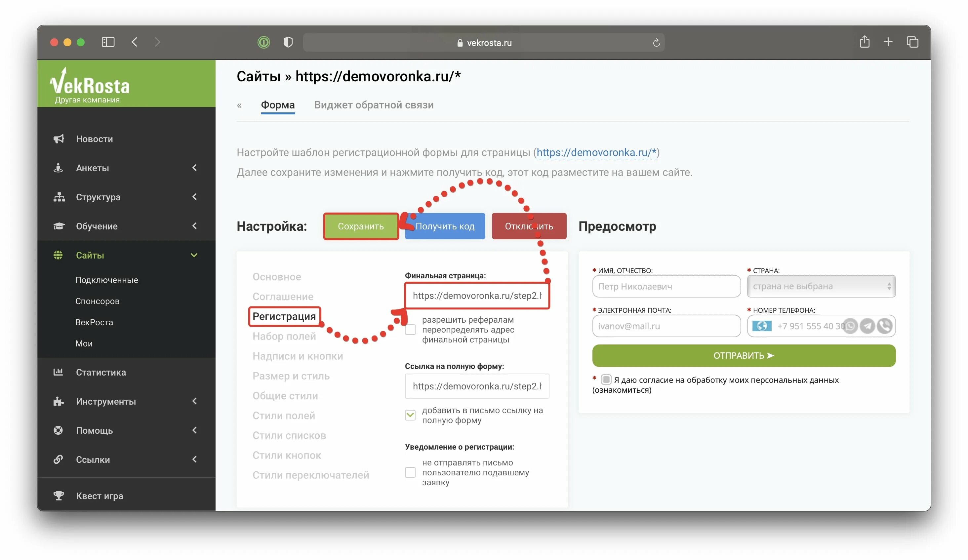Image resolution: width=968 pixels, height=560 pixels.
Task: Click the Получить код button
Action: [445, 225]
